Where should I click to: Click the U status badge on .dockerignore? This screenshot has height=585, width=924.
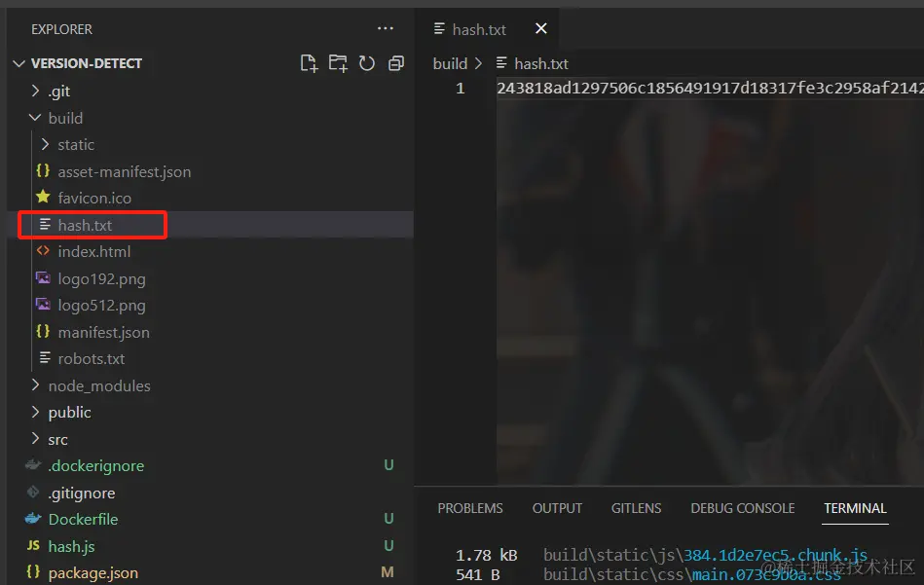click(388, 465)
